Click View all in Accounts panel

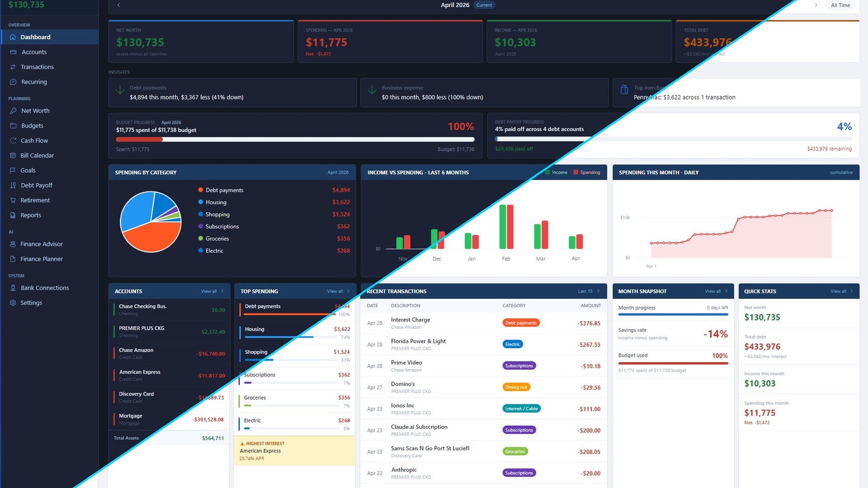tap(212, 291)
